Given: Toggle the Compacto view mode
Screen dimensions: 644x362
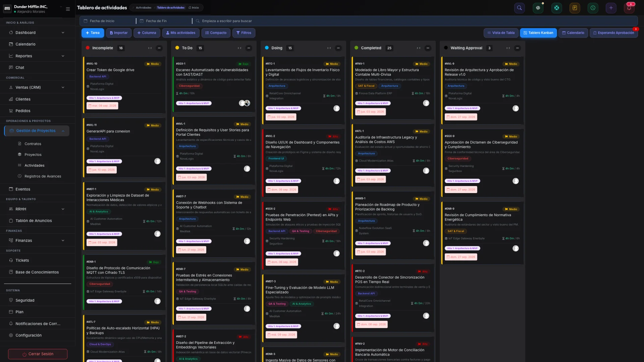Looking at the screenshot, I should [216, 33].
